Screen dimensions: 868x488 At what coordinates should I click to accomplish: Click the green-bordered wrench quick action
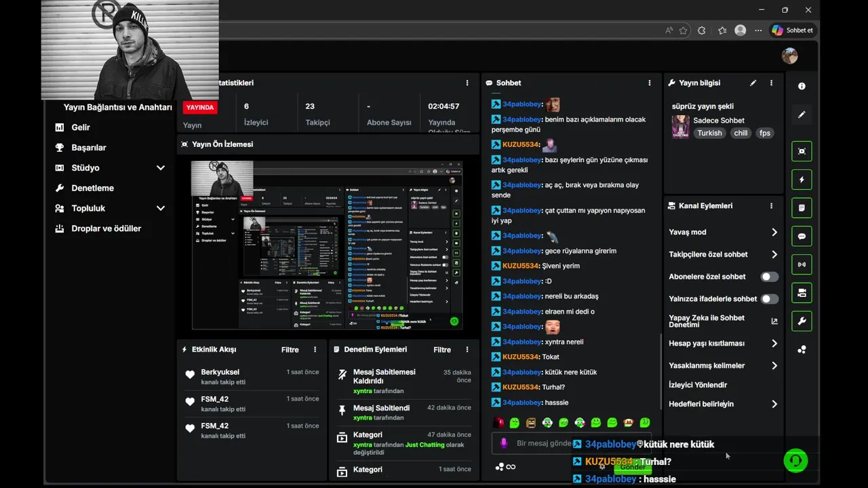click(x=802, y=321)
